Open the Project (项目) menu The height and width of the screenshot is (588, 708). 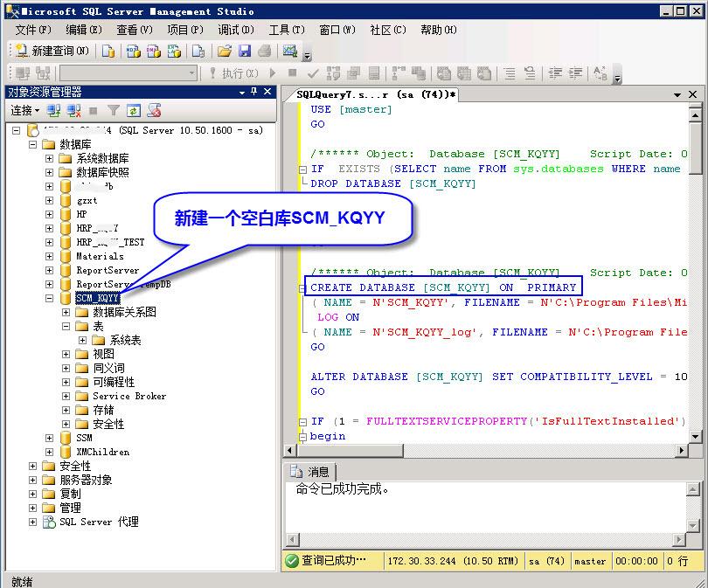tap(185, 30)
